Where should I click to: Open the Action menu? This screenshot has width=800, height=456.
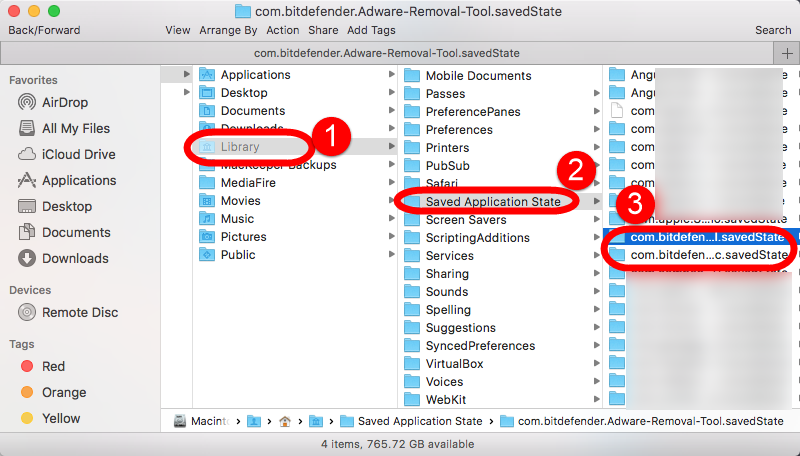tap(283, 30)
